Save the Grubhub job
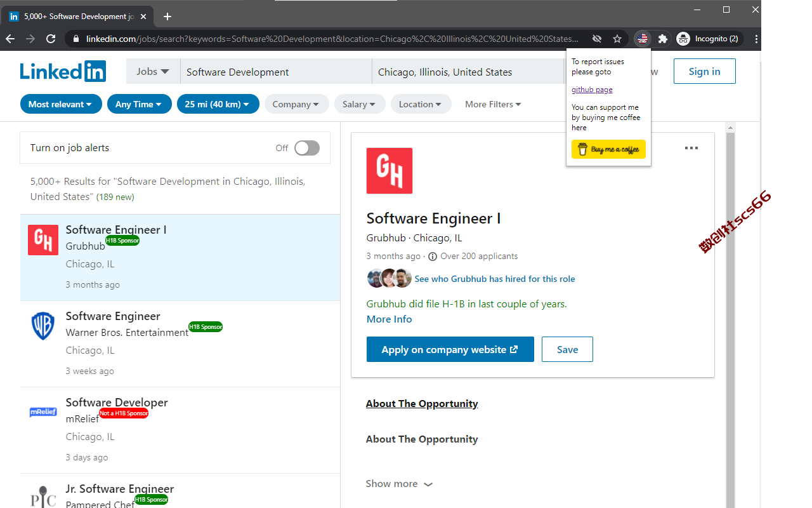 click(x=567, y=349)
